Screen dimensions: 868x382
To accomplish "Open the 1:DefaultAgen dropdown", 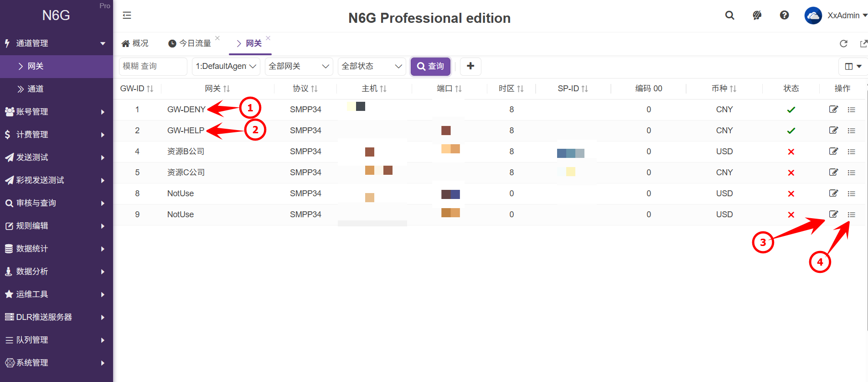I will point(226,66).
